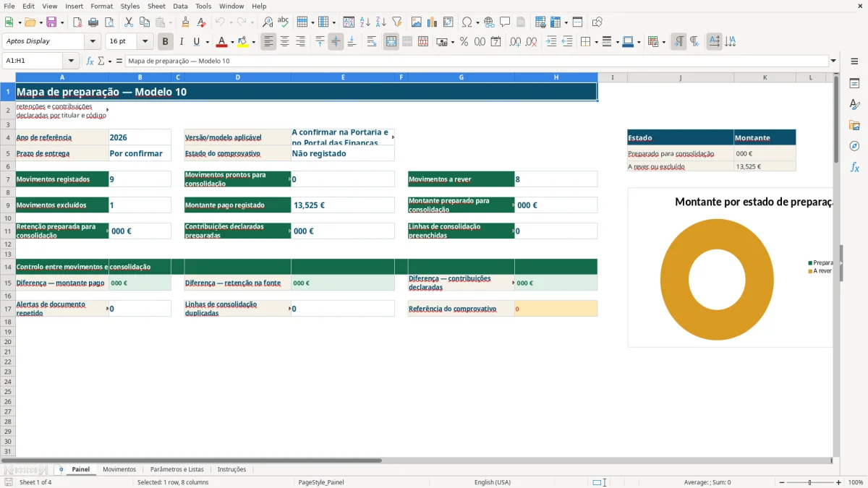
Task: Open the Format menu
Action: click(102, 6)
